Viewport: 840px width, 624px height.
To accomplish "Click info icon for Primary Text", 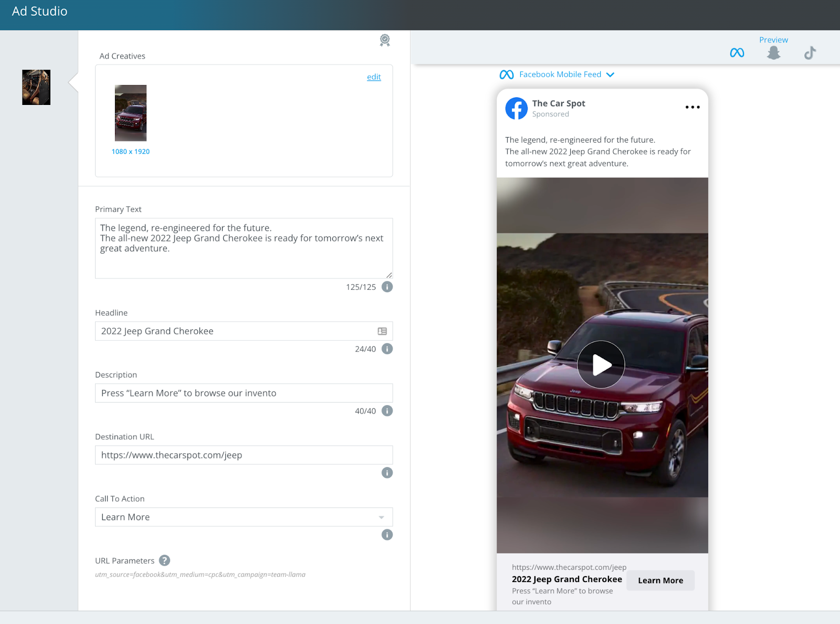I will pos(387,287).
